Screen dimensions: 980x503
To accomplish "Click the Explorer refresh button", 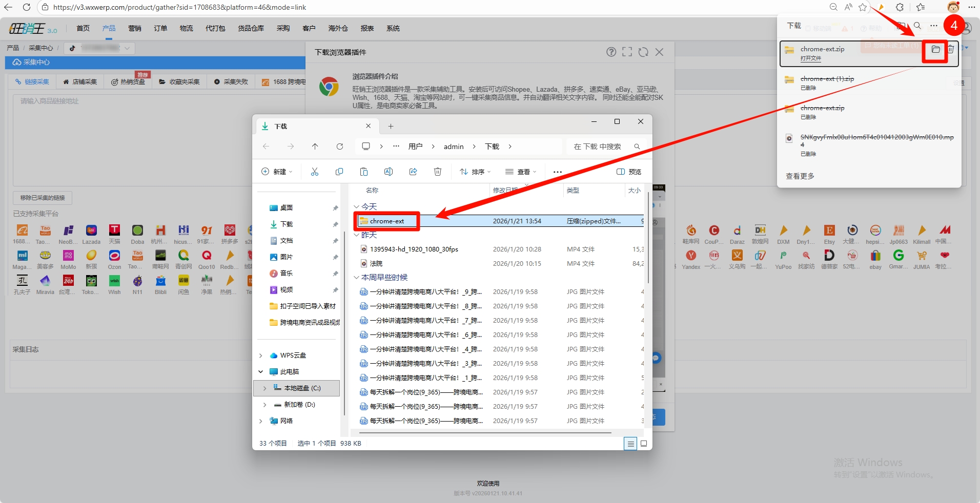I will [340, 146].
